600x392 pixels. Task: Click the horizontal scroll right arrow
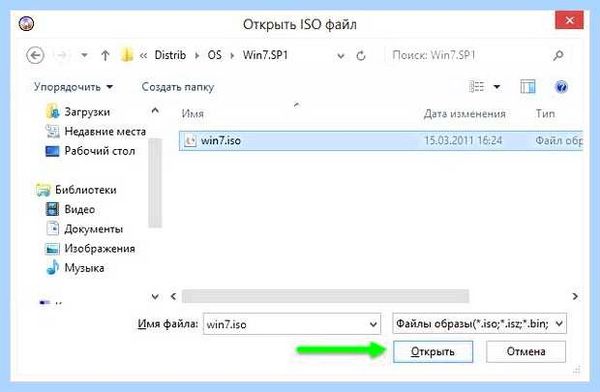click(x=575, y=296)
